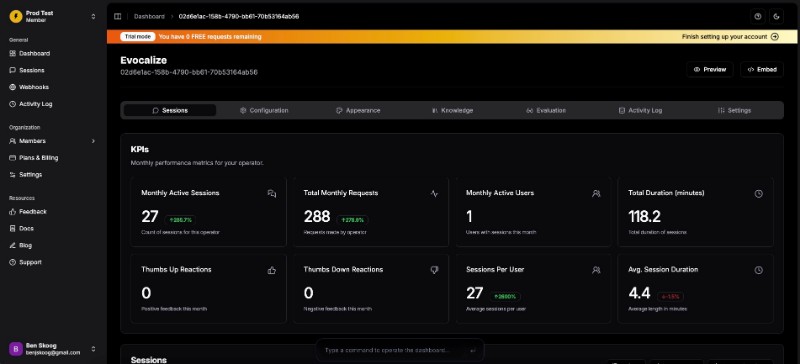Screen dimensions: 800x364
Task: Click the green percentage badge in Sessions Per User
Action: (505, 297)
